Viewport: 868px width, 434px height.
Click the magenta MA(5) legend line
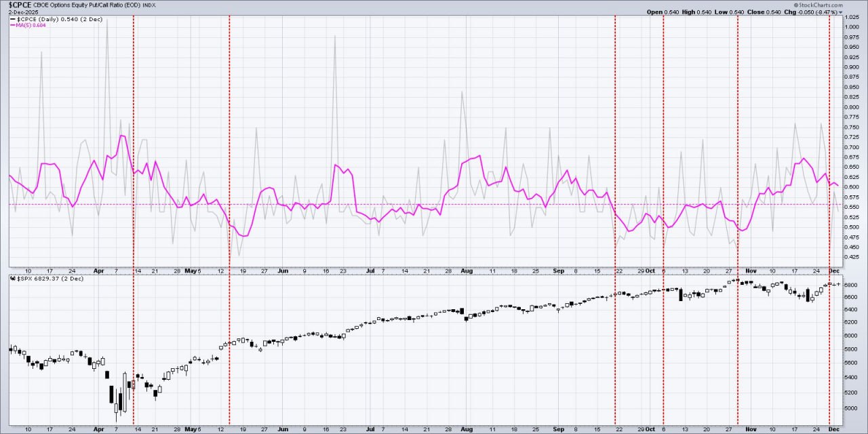[12, 26]
